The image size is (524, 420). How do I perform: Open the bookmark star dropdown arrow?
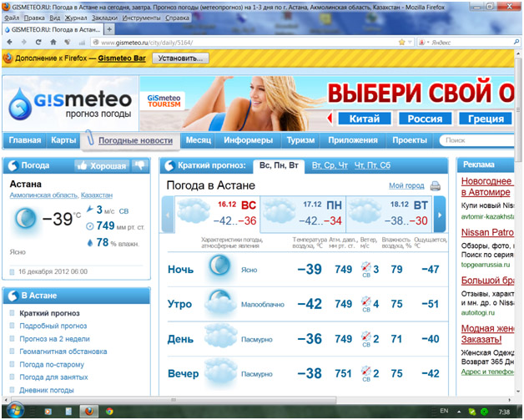(410, 42)
